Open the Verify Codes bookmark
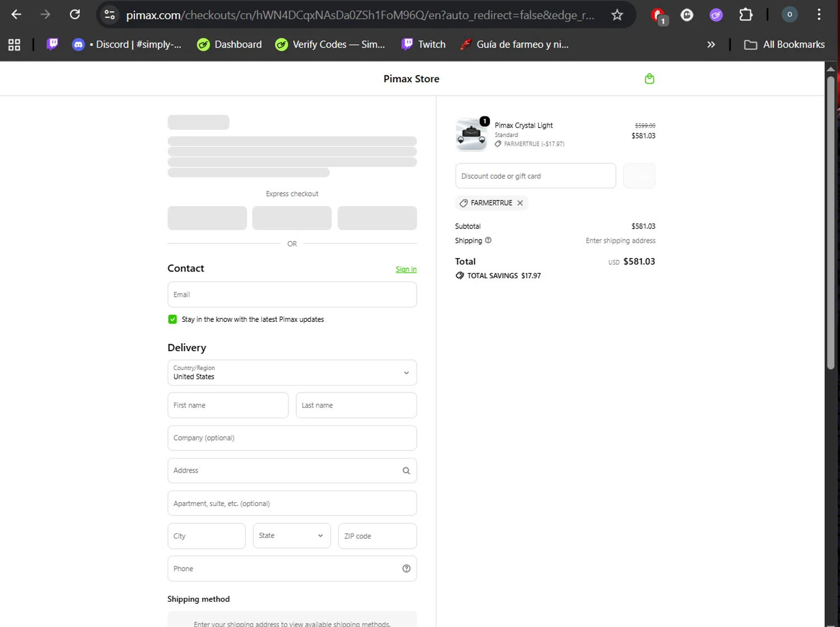Screen dimensions: 840x627 click(330, 45)
